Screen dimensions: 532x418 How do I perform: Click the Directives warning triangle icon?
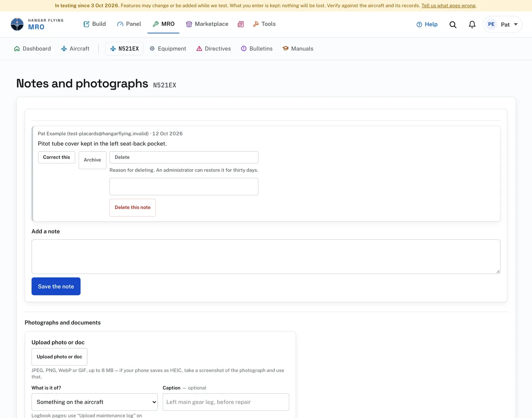pyautogui.click(x=199, y=49)
